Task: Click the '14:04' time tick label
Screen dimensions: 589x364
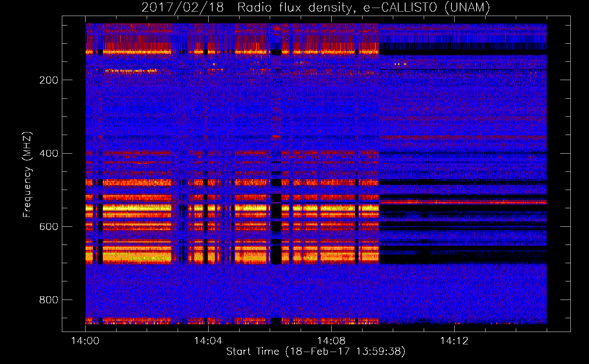Action: click(208, 341)
